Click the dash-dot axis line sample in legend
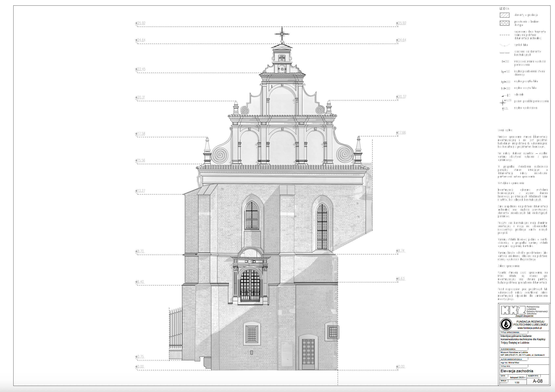Viewport: 555px width, 392px height. pos(505,53)
